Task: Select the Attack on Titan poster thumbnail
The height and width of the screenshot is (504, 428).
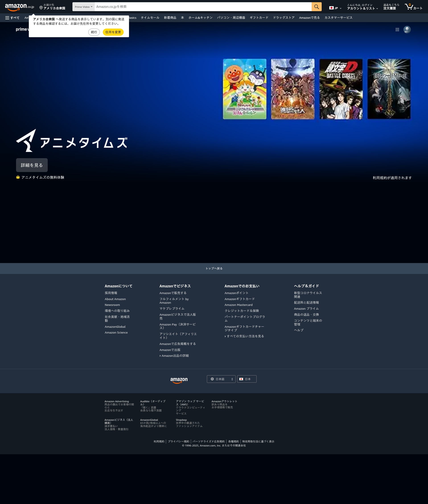Action: 293,89
